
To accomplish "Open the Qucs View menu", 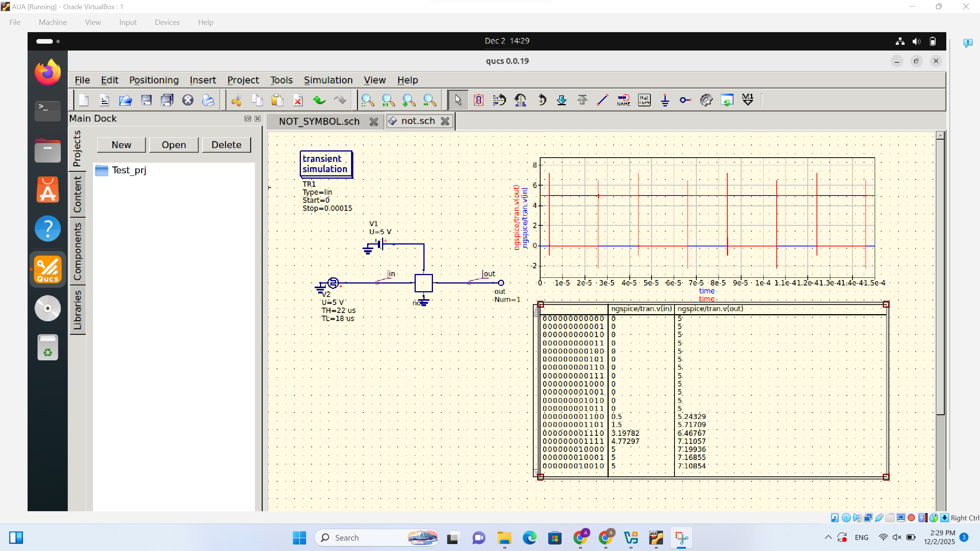I will [375, 80].
